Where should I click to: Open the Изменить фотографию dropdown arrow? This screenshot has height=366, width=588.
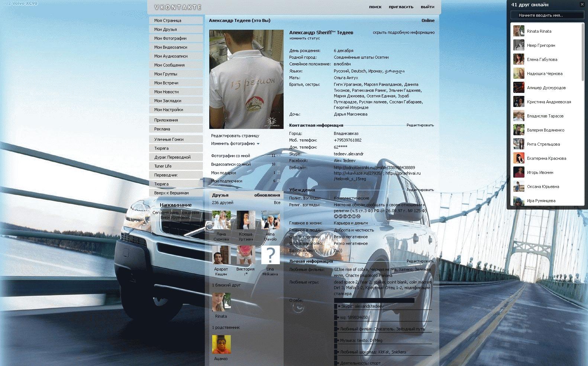[258, 144]
